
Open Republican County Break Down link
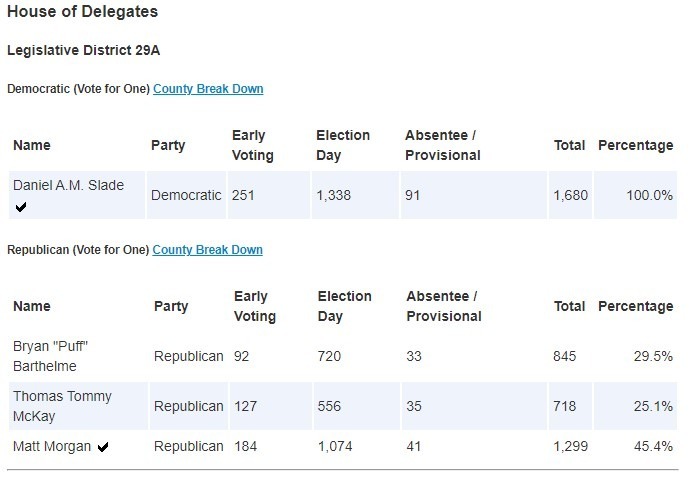(208, 250)
